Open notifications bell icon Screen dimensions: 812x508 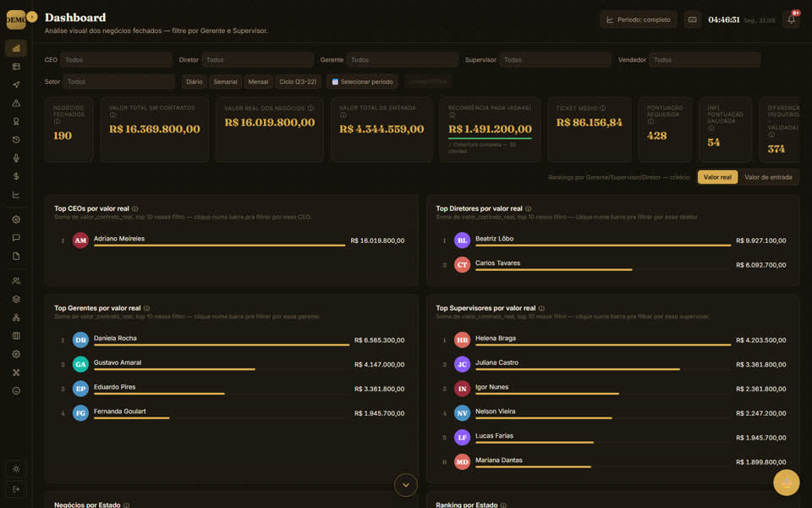(792, 19)
